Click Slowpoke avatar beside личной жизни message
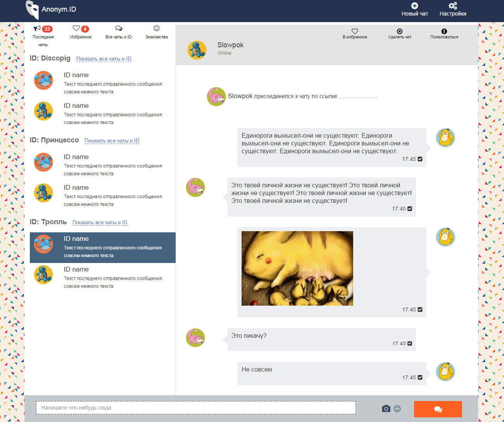The image size is (504, 422). 195,187
